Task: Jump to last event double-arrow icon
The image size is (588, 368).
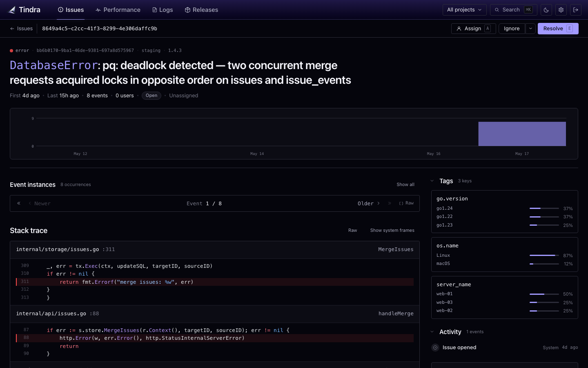Action: pyautogui.click(x=390, y=203)
